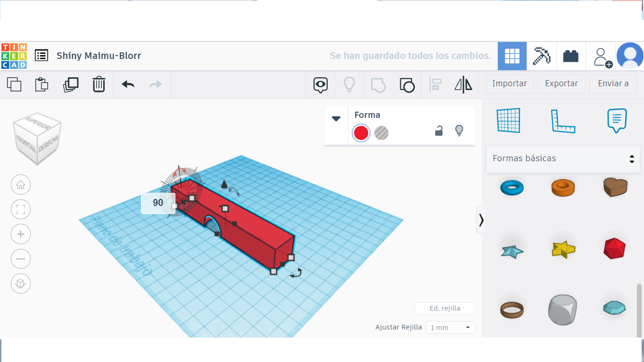Select the yellow star shape

click(x=563, y=249)
